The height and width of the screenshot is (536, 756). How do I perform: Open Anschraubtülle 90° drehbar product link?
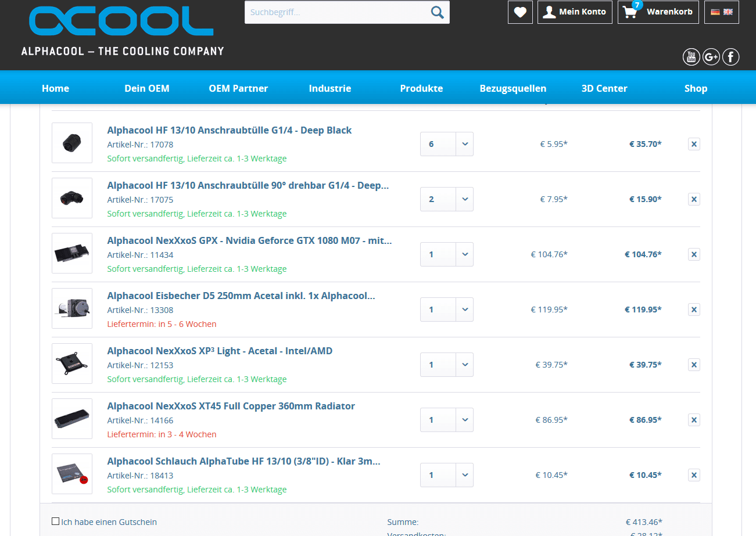click(248, 185)
